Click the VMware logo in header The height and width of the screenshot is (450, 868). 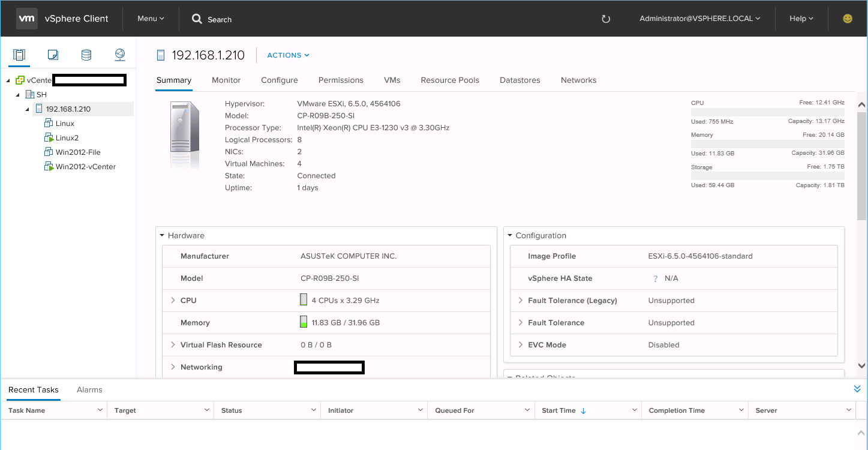26,19
